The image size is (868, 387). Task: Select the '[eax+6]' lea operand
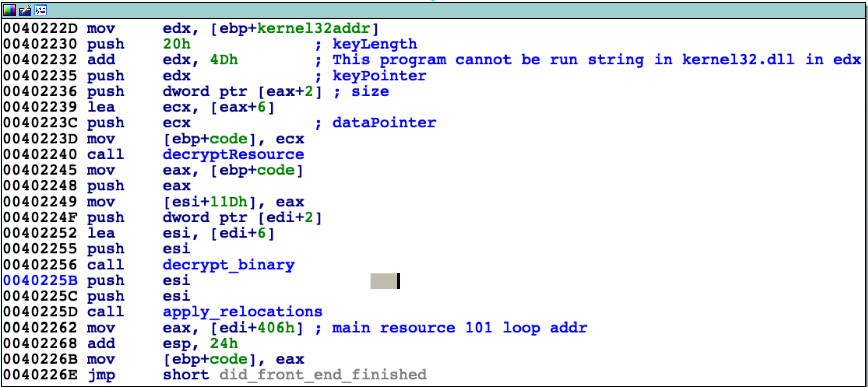pos(243,107)
